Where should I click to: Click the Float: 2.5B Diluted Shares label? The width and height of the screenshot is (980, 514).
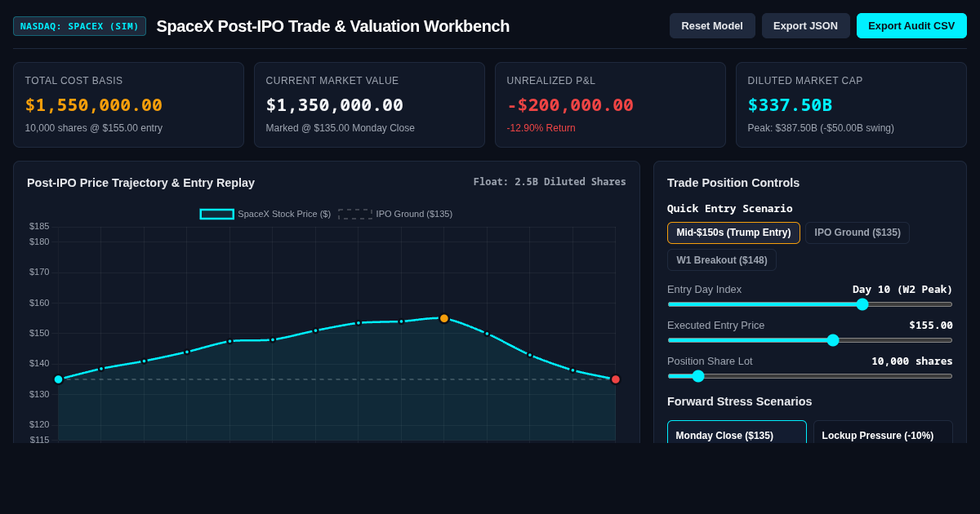550,182
